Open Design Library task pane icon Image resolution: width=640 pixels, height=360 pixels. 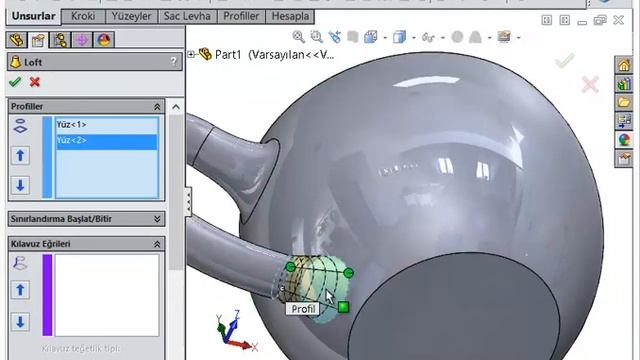tap(624, 84)
